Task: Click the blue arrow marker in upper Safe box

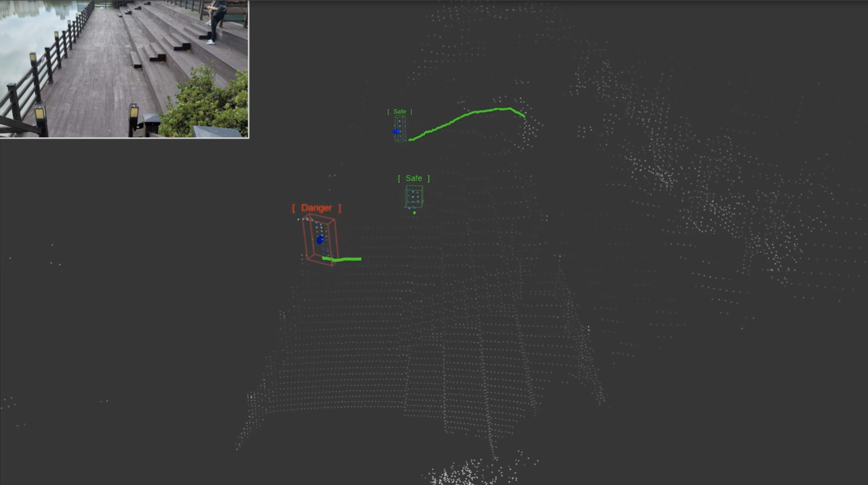Action: click(396, 132)
